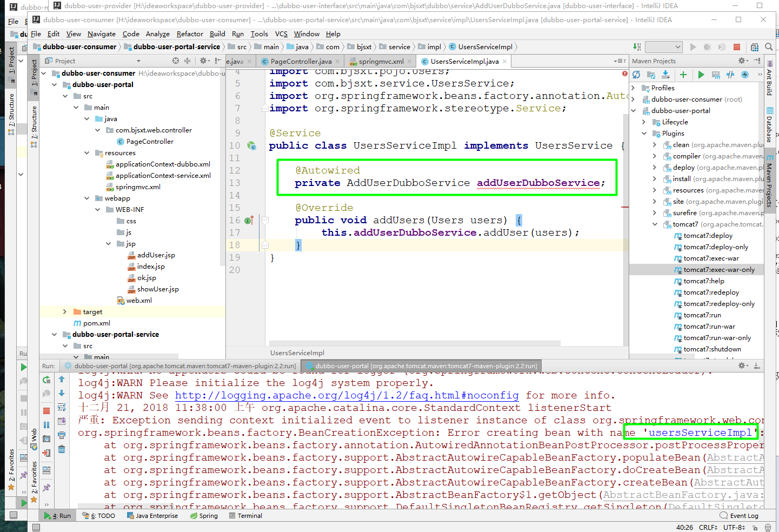779x532 pixels.
Task: Click Generate Sources and Update Folders icon
Action: point(651,75)
